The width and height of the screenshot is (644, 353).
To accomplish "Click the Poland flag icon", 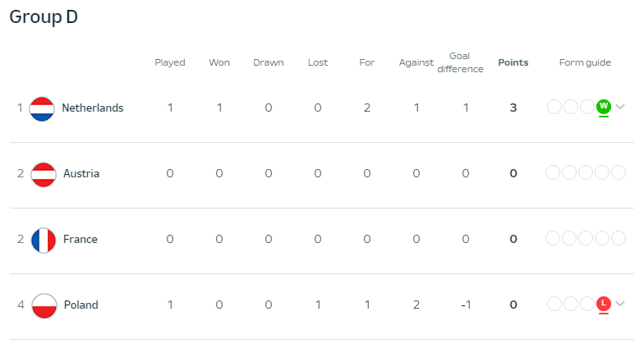I will coord(44,306).
